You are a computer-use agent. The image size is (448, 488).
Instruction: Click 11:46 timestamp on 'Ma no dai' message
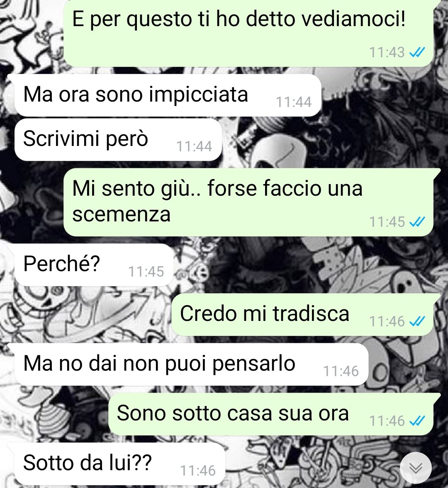tap(341, 371)
